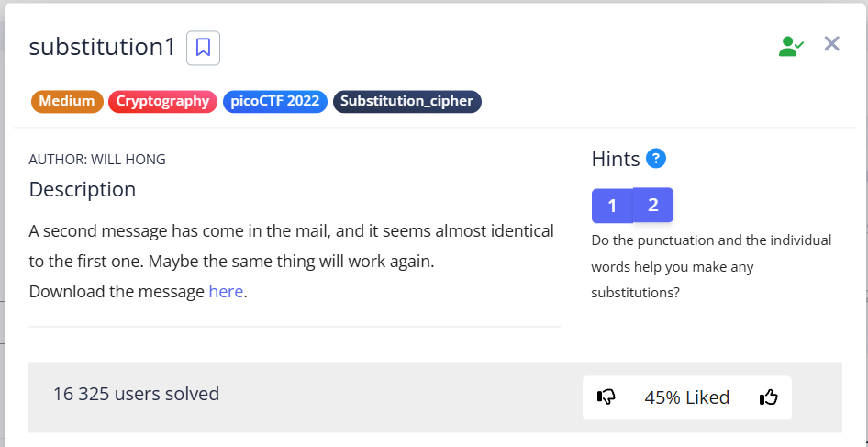Click the green solved-user status icon
This screenshot has width=868, height=447.
pyautogui.click(x=790, y=46)
